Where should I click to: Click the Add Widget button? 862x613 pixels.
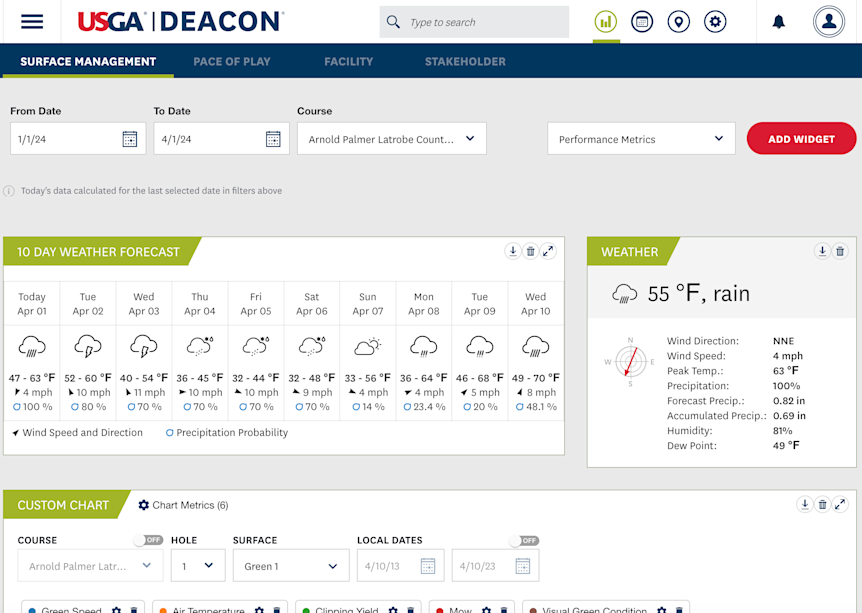coord(801,138)
